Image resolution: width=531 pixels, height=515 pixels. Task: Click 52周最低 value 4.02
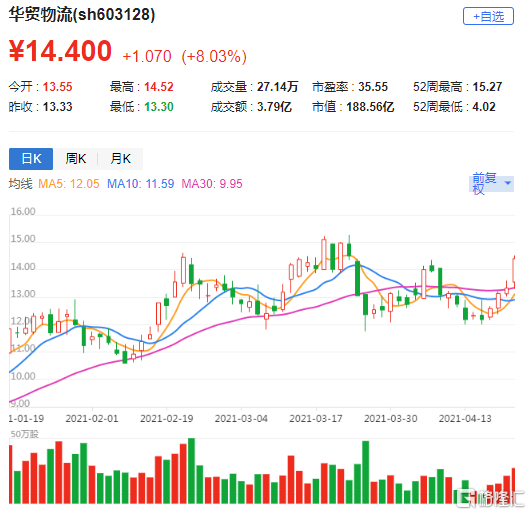(x=484, y=107)
